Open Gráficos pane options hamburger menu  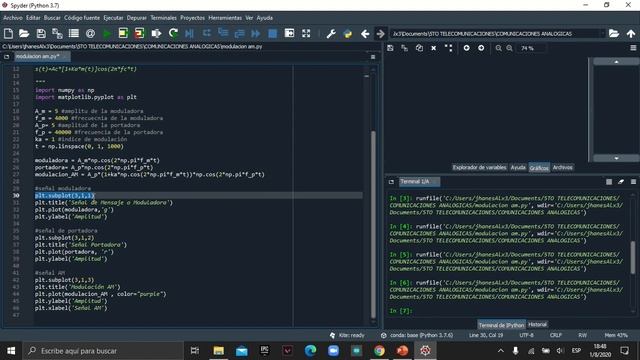[633, 48]
